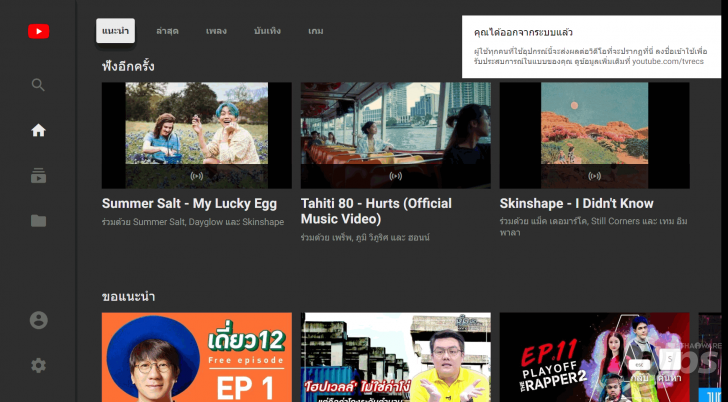Click the Summer Salt - My Lucky Egg title
This screenshot has height=402, width=728.
tap(189, 204)
